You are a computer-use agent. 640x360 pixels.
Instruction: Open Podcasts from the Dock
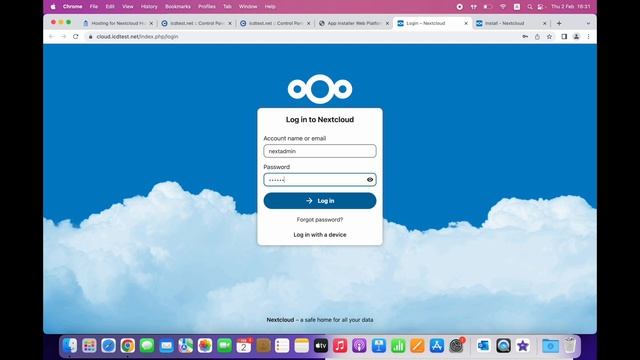pyautogui.click(x=359, y=346)
